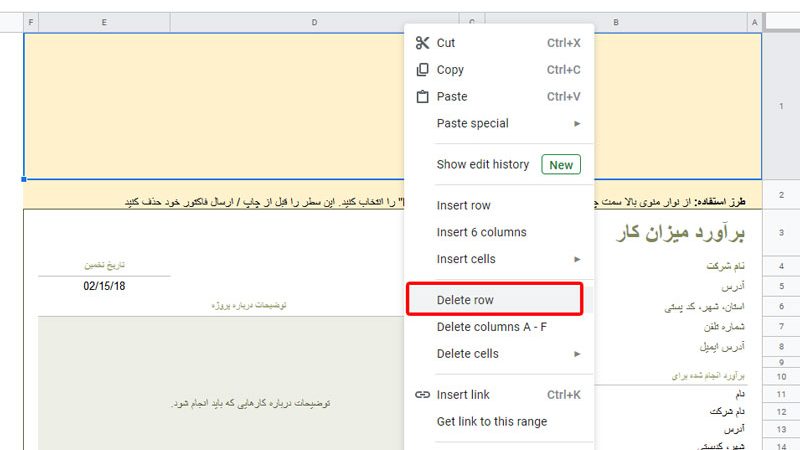800x450 pixels.
Task: Click the Cut scissors icon
Action: [422, 43]
